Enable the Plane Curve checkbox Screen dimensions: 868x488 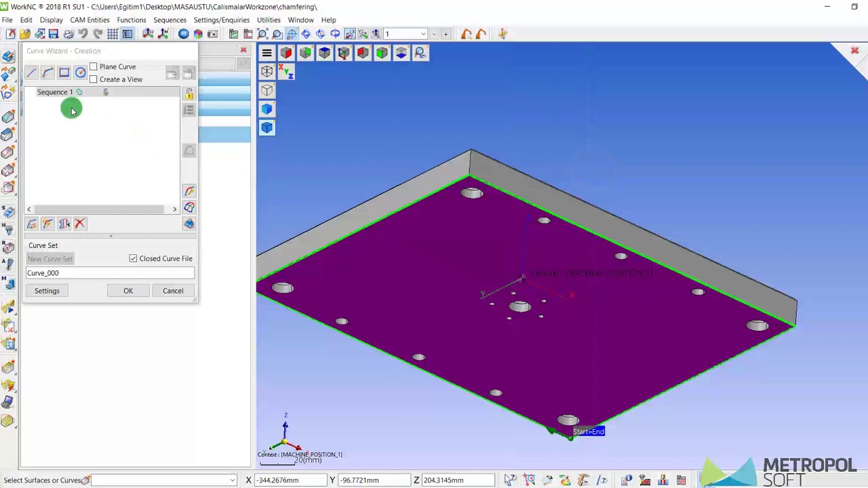coord(94,66)
